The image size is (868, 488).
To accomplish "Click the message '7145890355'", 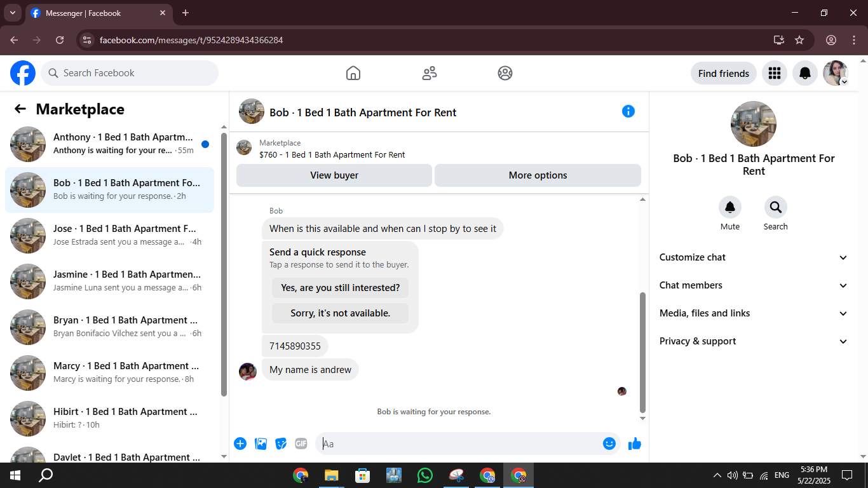I will click(x=295, y=346).
